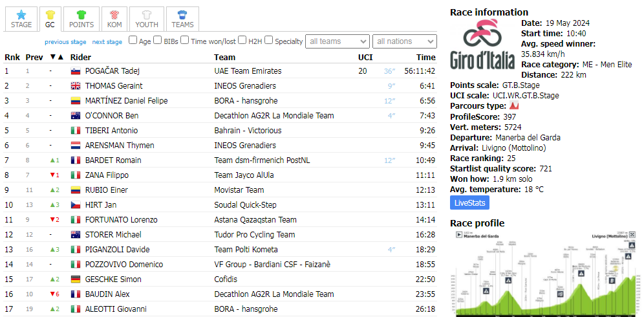Toggle the BIBs checkbox
This screenshot has width=644, height=317.
158,40
